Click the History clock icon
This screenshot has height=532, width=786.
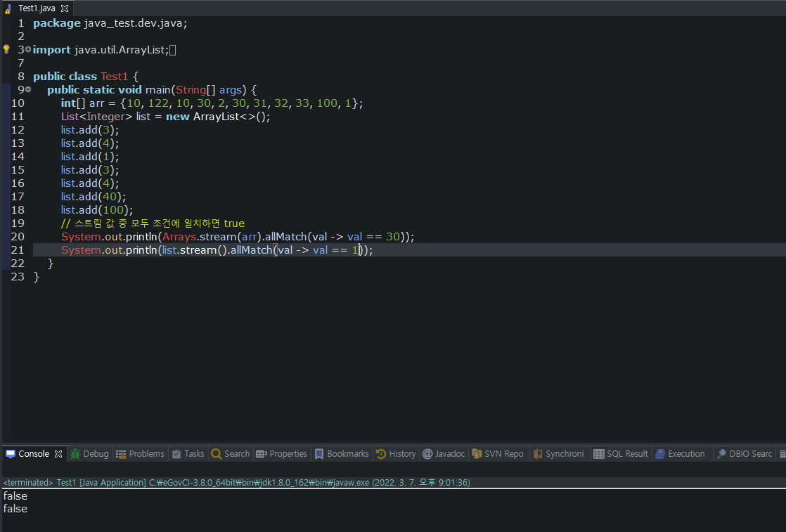click(381, 454)
